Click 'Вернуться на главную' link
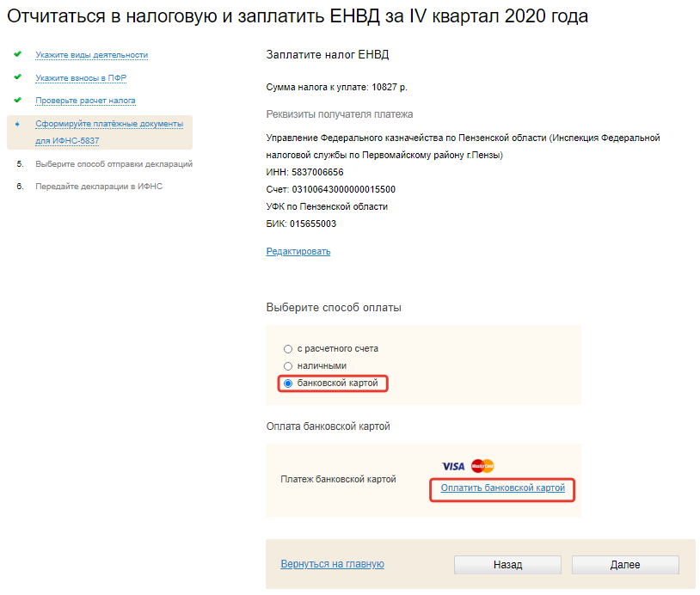Image resolution: width=700 pixels, height=595 pixels. tap(332, 564)
